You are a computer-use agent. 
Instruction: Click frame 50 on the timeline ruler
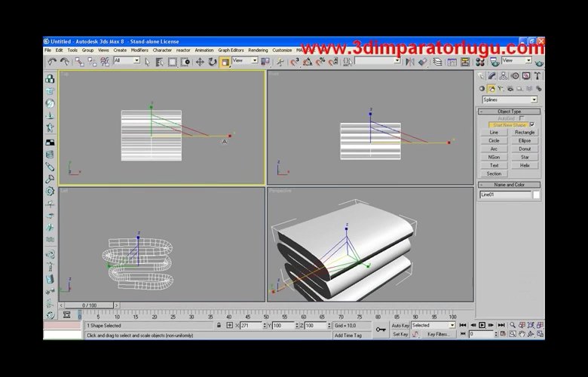click(266, 315)
